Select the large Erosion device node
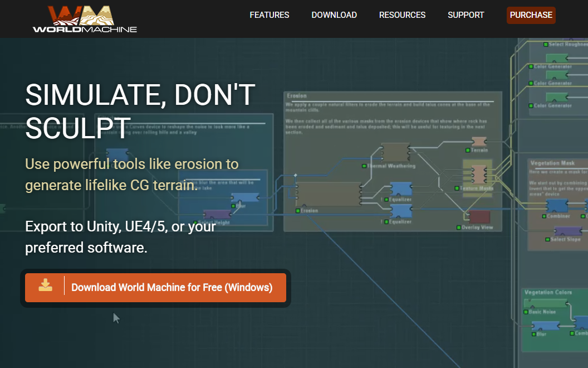The width and height of the screenshot is (588, 368). (327, 195)
